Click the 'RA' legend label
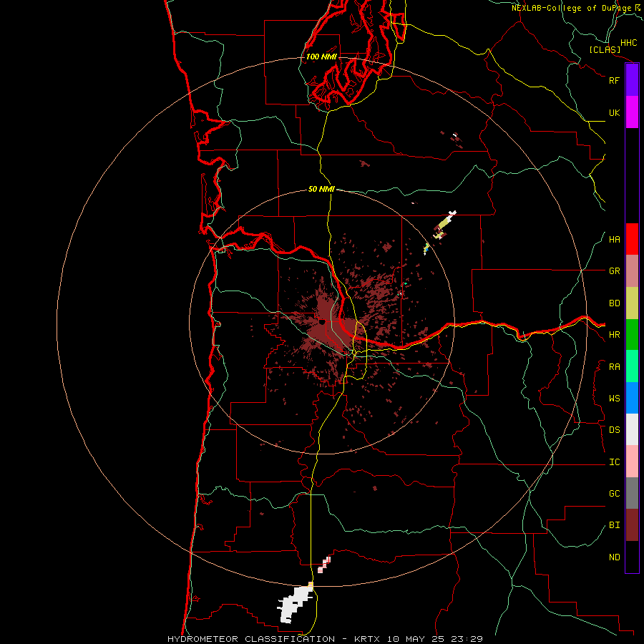Viewport: 644px width, 644px height. coord(614,367)
